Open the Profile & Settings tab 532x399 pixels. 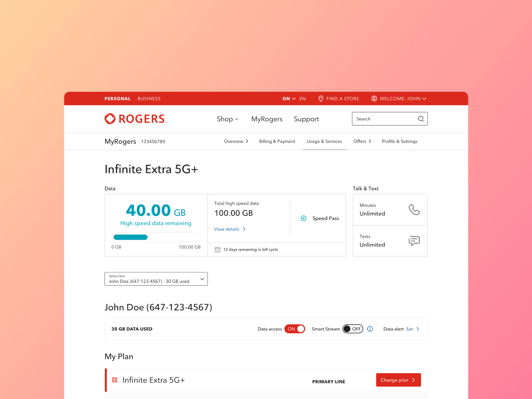tap(400, 141)
